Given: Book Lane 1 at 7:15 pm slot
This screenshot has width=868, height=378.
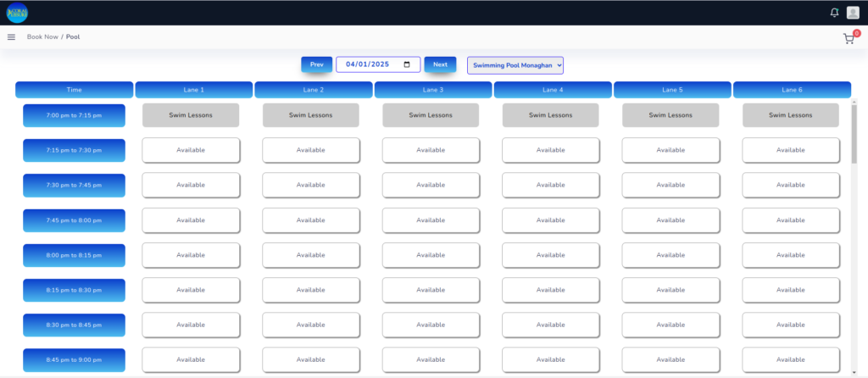Looking at the screenshot, I should [191, 150].
